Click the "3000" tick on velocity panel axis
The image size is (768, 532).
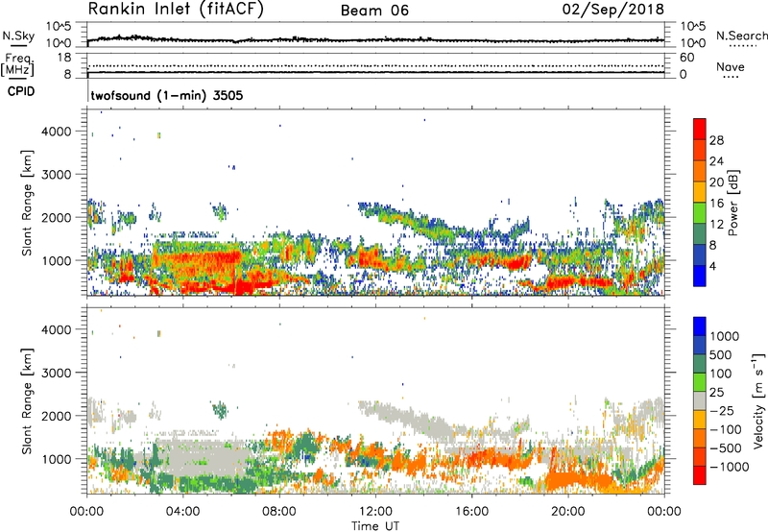(x=57, y=373)
